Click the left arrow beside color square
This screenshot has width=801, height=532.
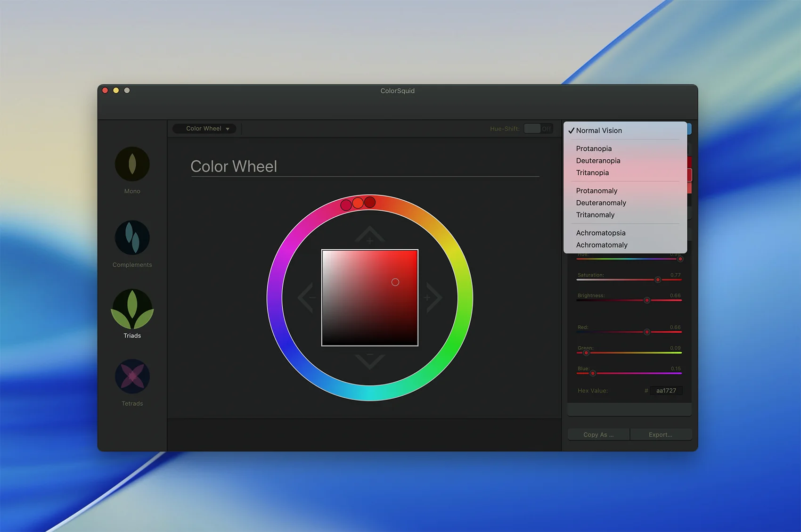[x=306, y=298]
